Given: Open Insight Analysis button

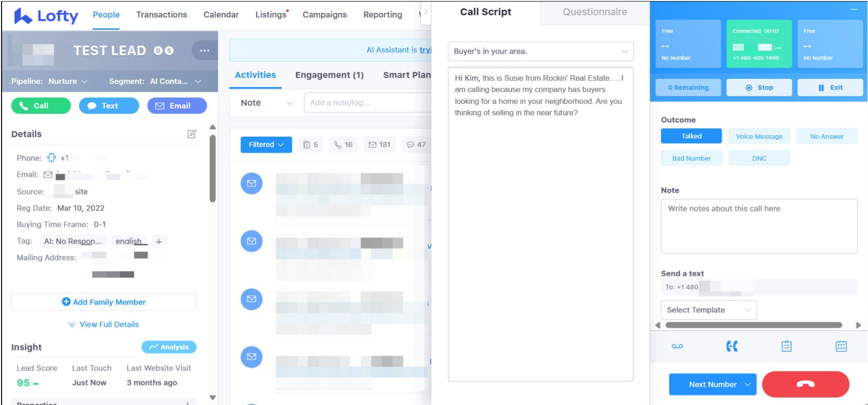Looking at the screenshot, I should pyautogui.click(x=168, y=347).
